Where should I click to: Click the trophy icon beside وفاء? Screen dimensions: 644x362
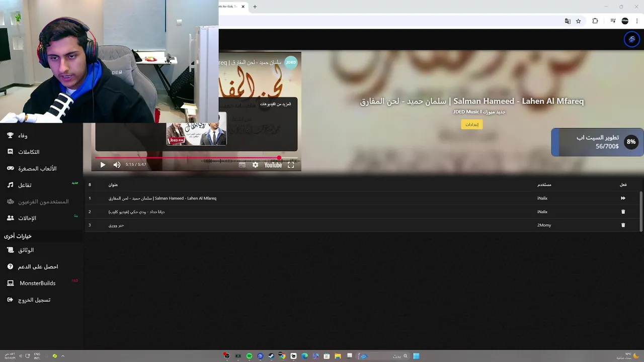[10, 135]
